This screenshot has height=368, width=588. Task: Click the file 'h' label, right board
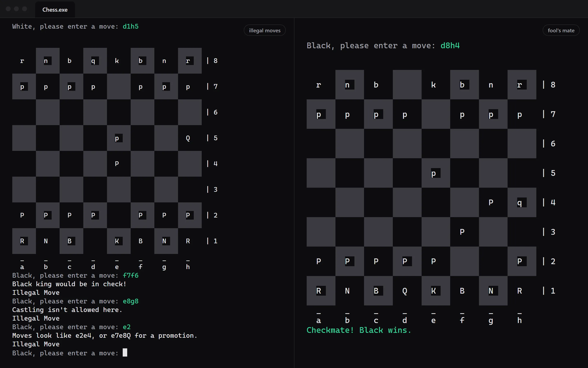tap(519, 320)
